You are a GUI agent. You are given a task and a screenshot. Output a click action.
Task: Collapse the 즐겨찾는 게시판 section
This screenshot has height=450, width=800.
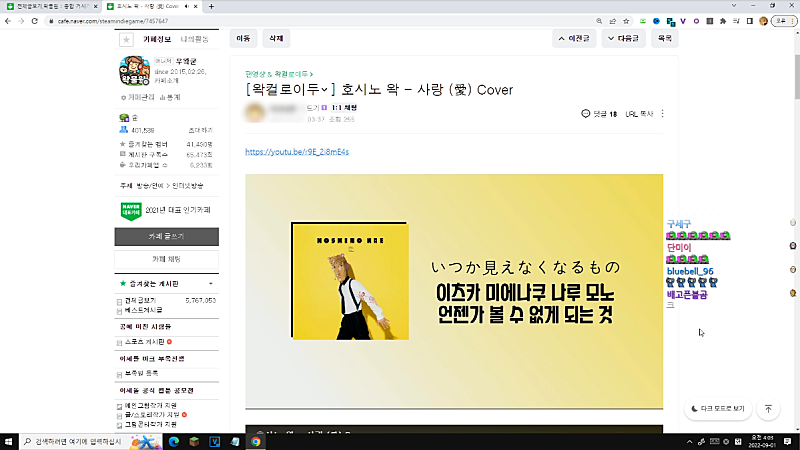coord(211,284)
